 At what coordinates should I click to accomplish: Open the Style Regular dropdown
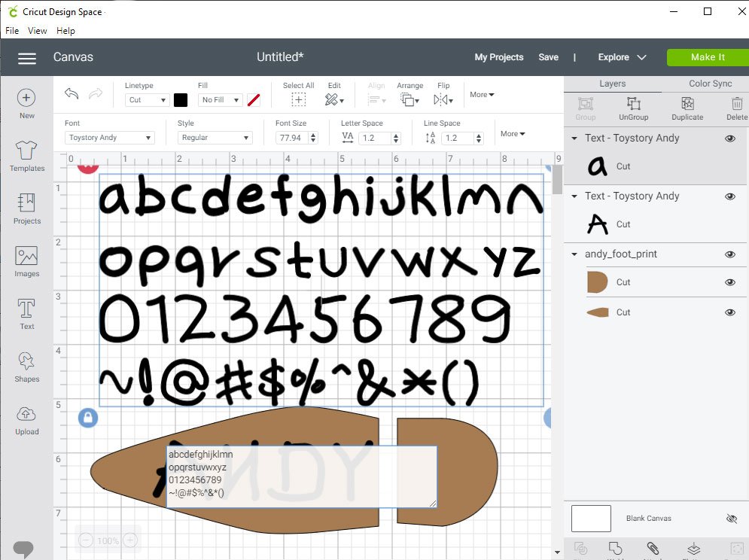[215, 138]
